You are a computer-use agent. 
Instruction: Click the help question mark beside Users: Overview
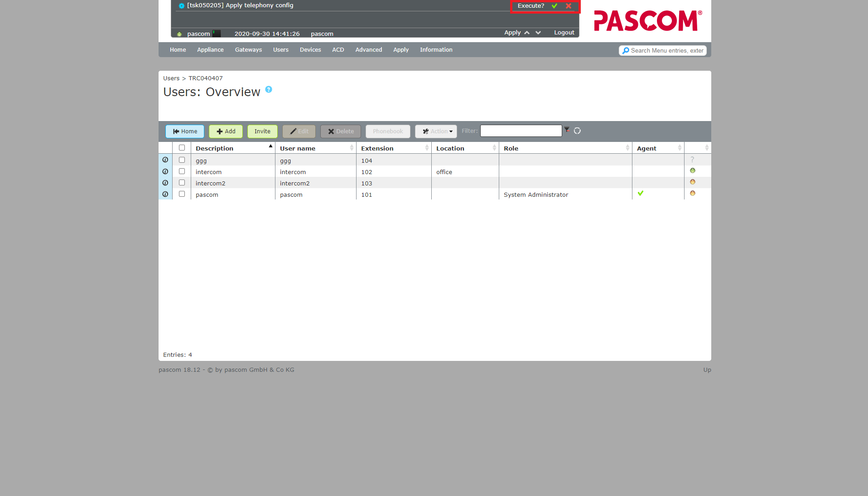click(269, 89)
